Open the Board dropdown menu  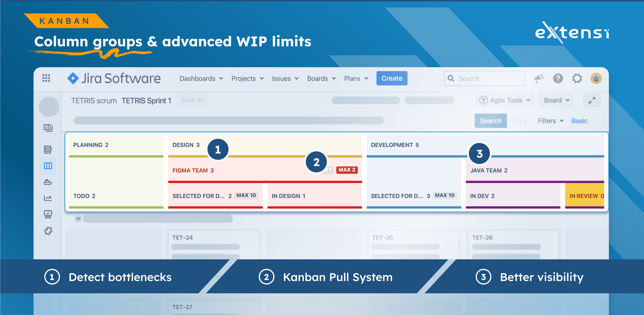point(556,100)
